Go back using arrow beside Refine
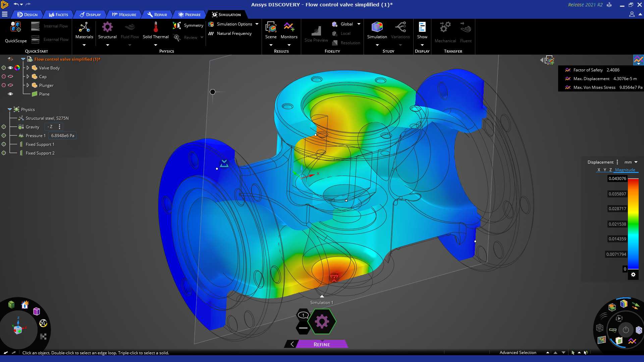644x362 pixels. click(x=292, y=344)
